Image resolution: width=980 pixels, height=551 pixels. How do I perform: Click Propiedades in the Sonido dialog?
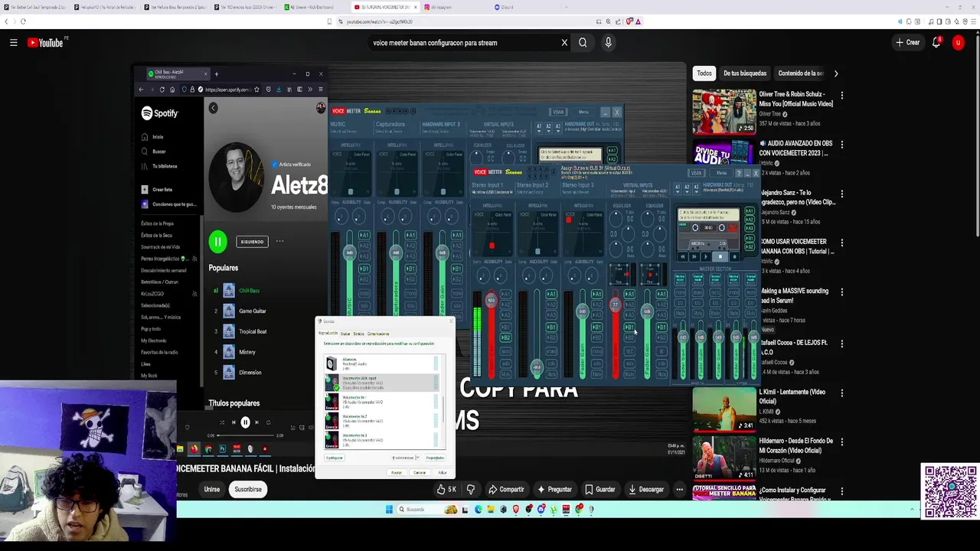point(436,458)
